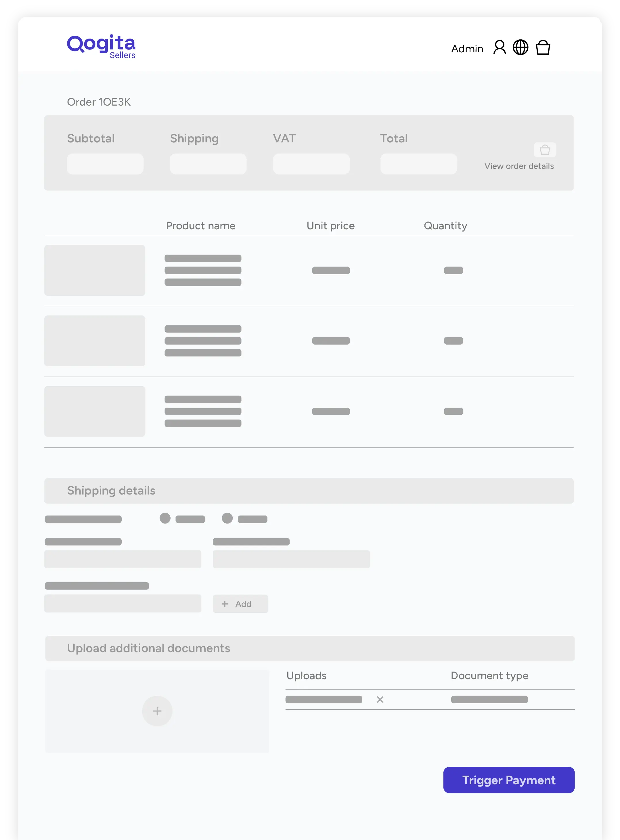Click the Quantity column header

(445, 226)
